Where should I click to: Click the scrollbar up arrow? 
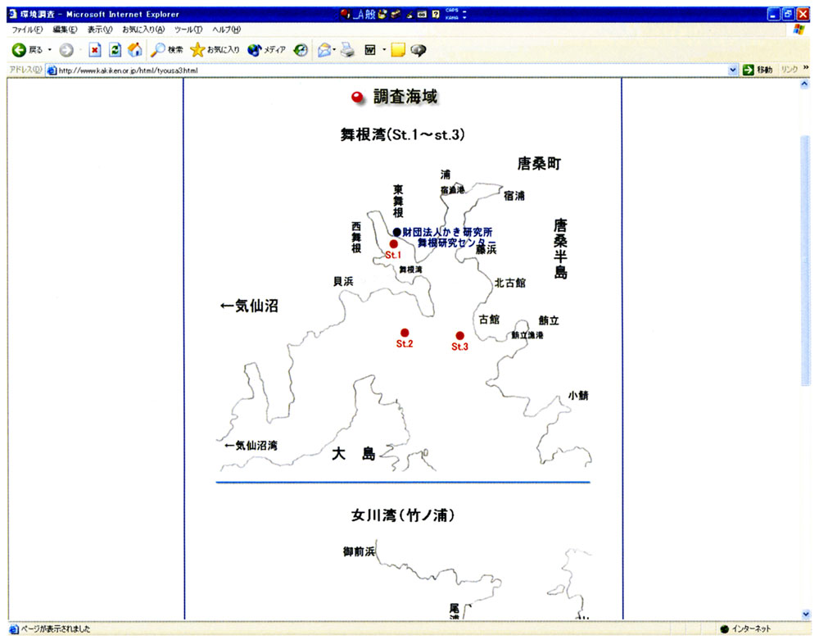click(x=805, y=84)
